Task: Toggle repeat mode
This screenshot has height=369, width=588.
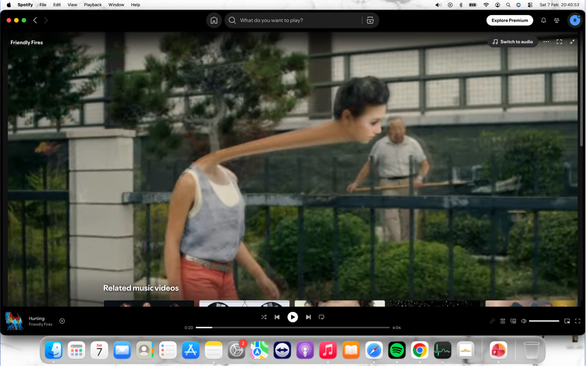Action: [321, 317]
